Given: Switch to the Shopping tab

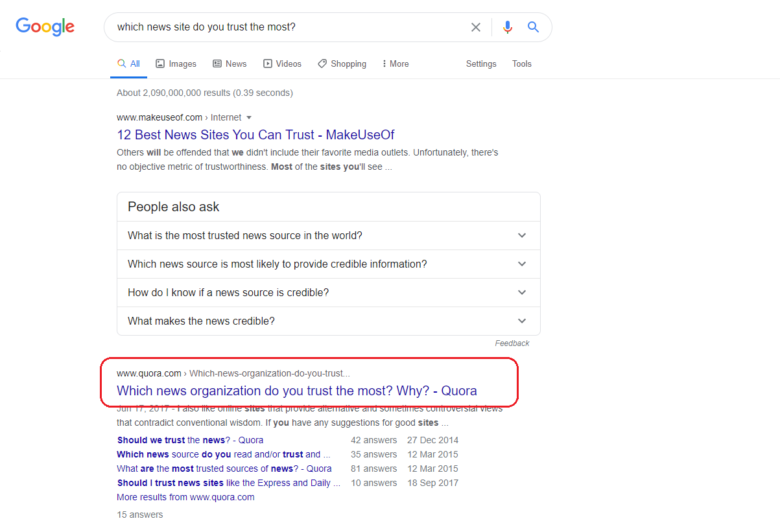Looking at the screenshot, I should 342,64.
